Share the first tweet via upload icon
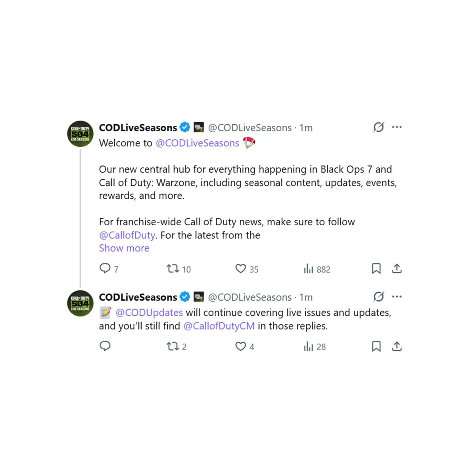Screen dimensions: 476x476 (397, 269)
